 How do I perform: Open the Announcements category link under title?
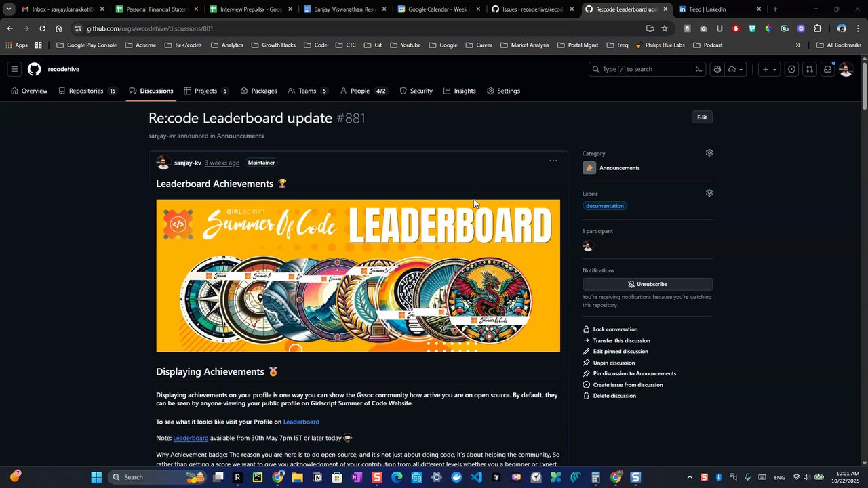coord(240,136)
